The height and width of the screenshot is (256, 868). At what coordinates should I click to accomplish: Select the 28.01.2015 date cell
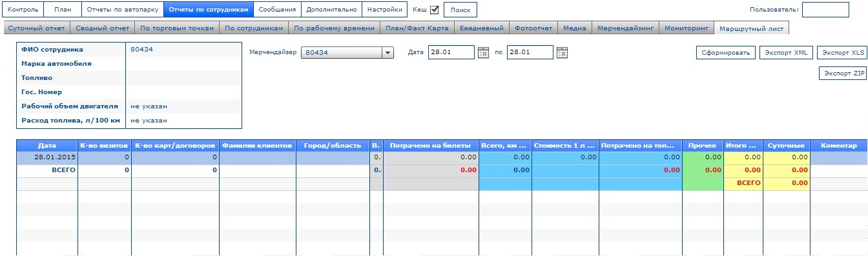[47, 158]
